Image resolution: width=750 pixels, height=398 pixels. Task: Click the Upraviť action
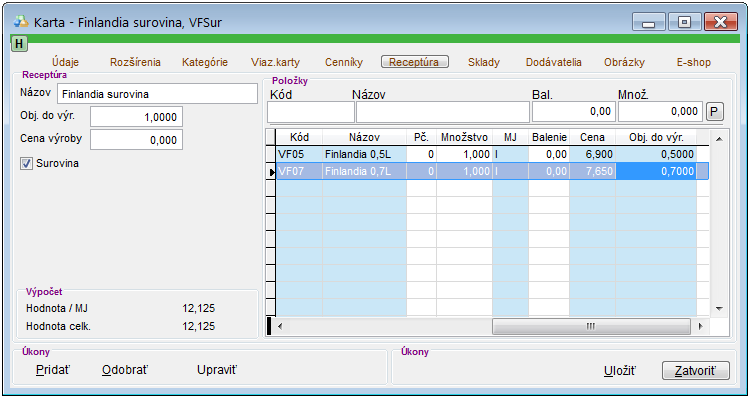(217, 370)
